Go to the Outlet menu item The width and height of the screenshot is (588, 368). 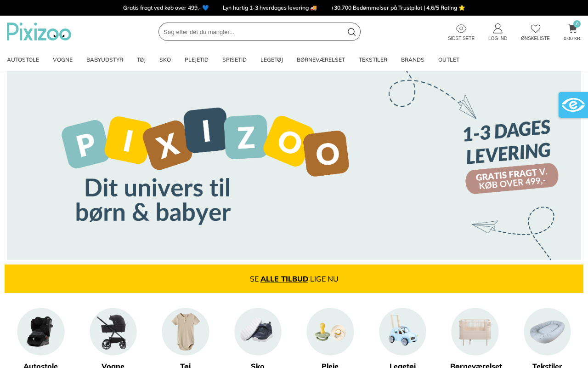point(449,60)
